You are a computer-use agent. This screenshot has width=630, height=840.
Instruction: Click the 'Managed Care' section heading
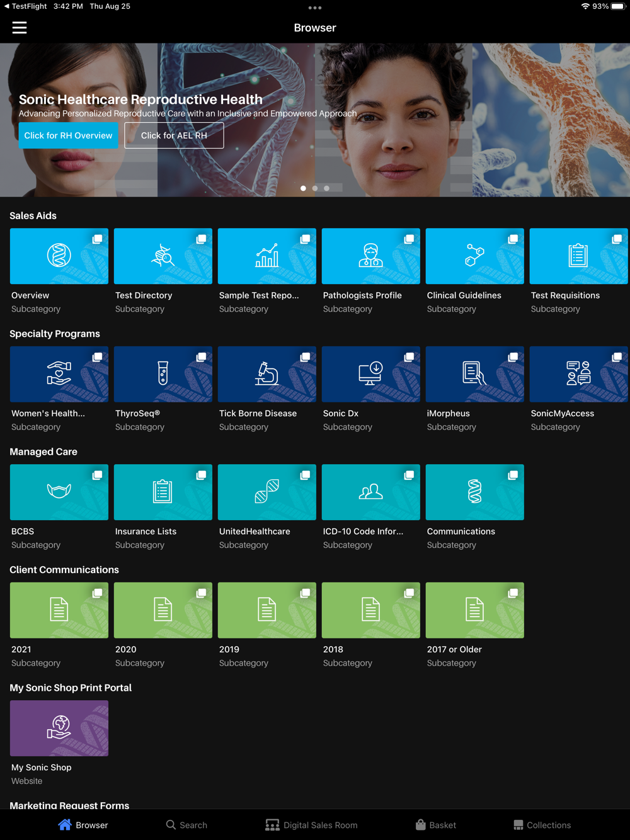(43, 451)
